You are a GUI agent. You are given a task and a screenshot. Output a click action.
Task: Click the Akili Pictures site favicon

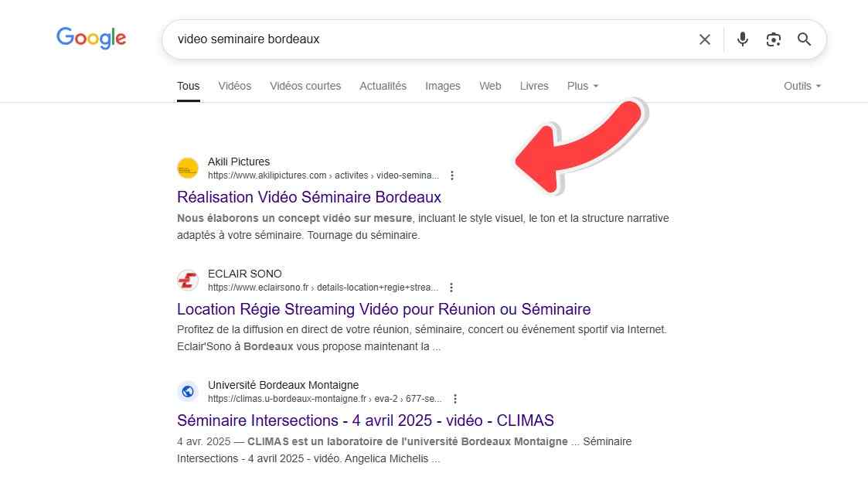coord(187,168)
